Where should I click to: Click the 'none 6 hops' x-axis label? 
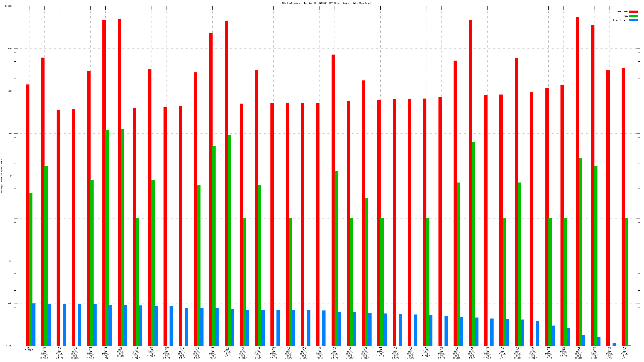pos(29,349)
